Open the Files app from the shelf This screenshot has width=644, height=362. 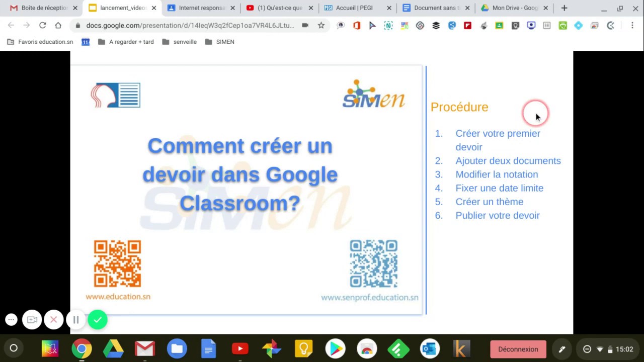pos(177,348)
